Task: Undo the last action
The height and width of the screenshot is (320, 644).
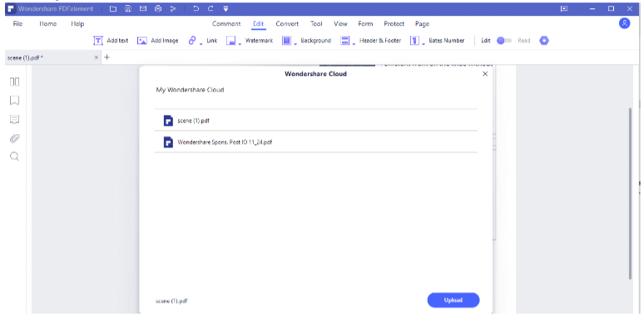Action: tap(196, 8)
